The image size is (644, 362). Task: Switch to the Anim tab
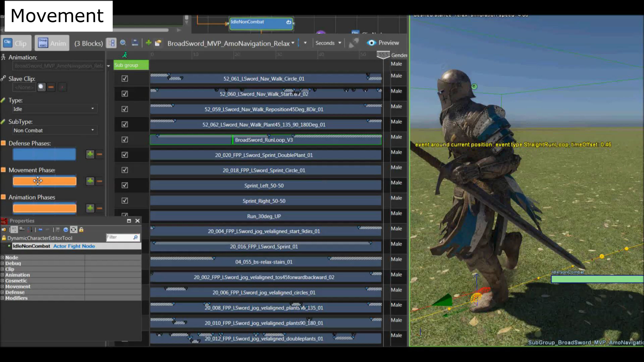52,43
